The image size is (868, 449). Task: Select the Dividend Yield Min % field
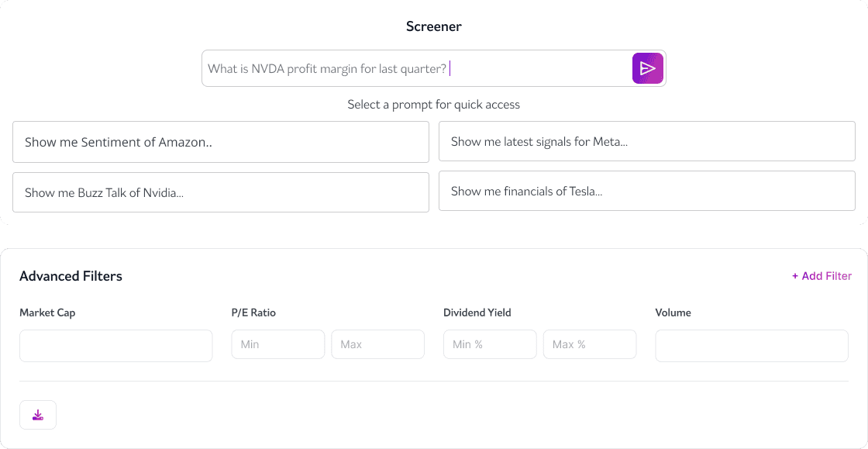[490, 344]
